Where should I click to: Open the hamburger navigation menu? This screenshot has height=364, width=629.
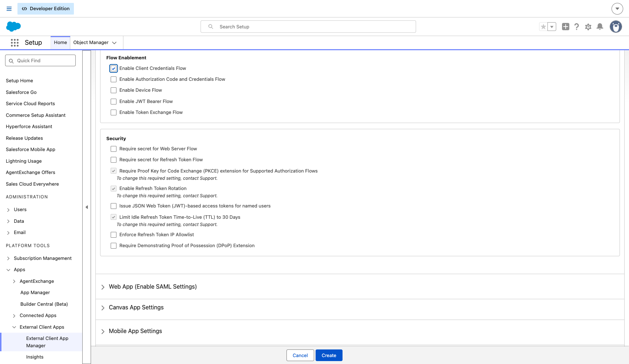point(9,9)
